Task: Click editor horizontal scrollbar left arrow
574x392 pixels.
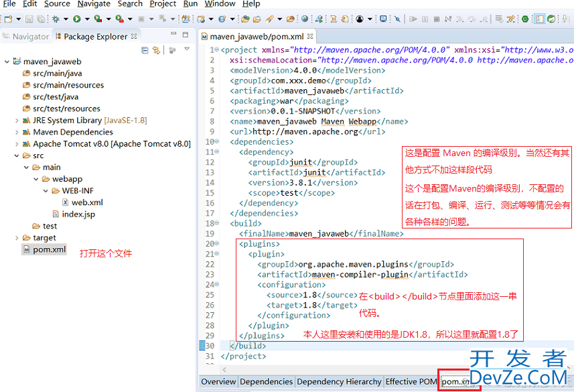Action: (224, 369)
